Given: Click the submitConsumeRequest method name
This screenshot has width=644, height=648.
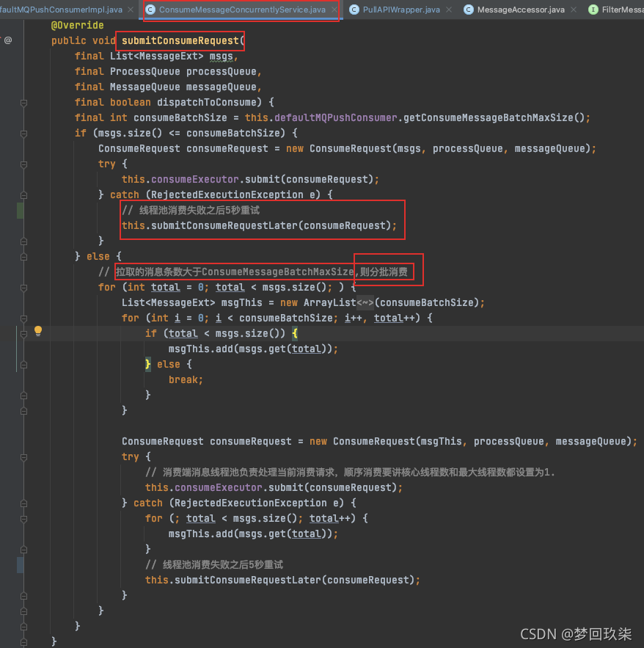Looking at the screenshot, I should coord(180,40).
